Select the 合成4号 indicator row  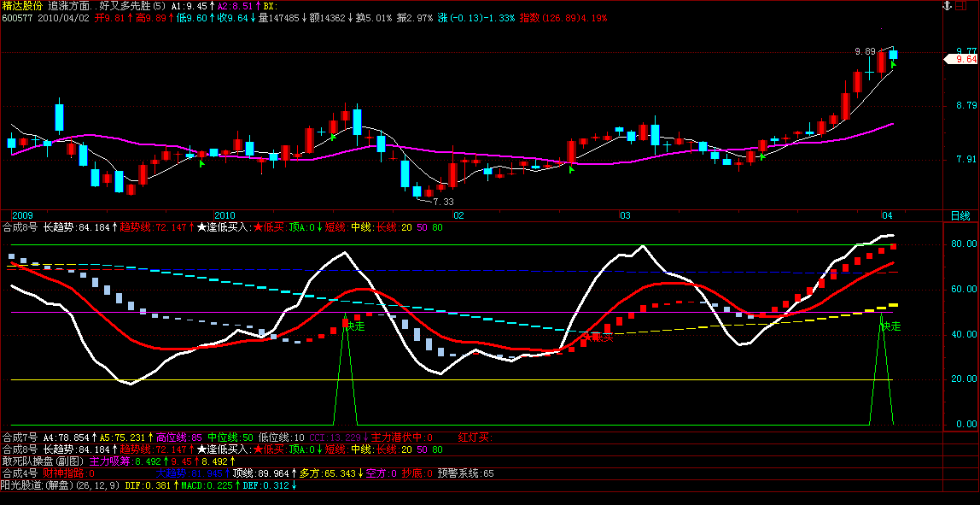[19, 473]
